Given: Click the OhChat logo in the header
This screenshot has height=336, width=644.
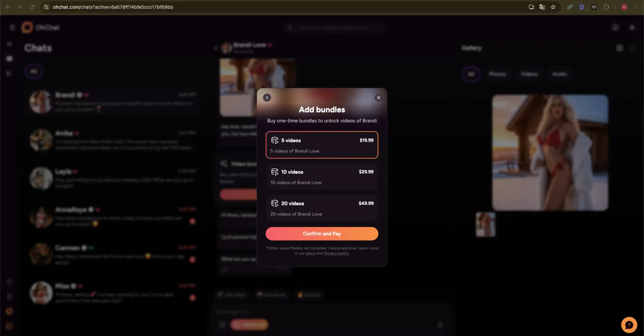Looking at the screenshot, I should (x=40, y=27).
